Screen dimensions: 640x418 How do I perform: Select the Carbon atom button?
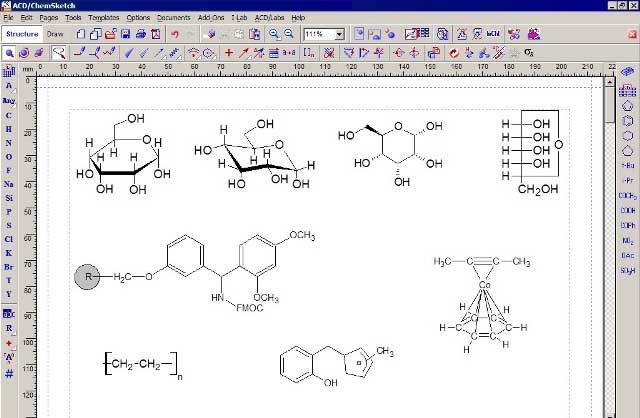[x=8, y=115]
